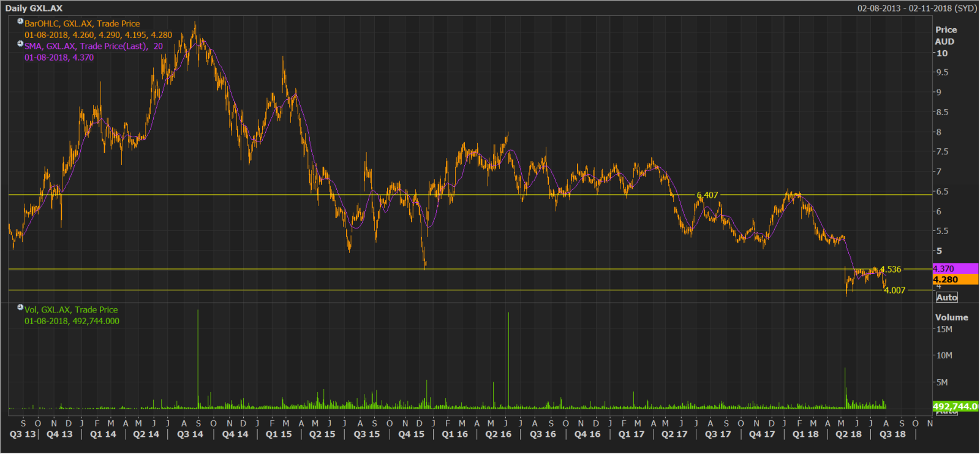Image resolution: width=980 pixels, height=454 pixels.
Task: Click the 10 price axis tick
Action: pyautogui.click(x=942, y=53)
